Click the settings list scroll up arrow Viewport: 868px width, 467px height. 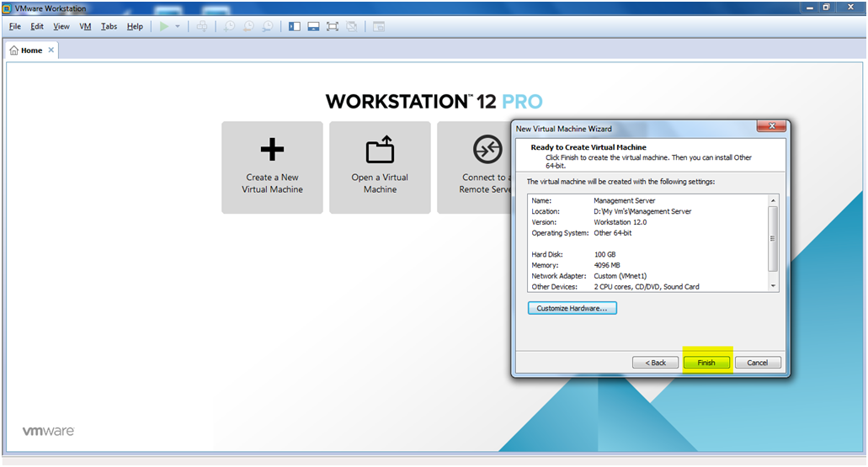tap(774, 200)
